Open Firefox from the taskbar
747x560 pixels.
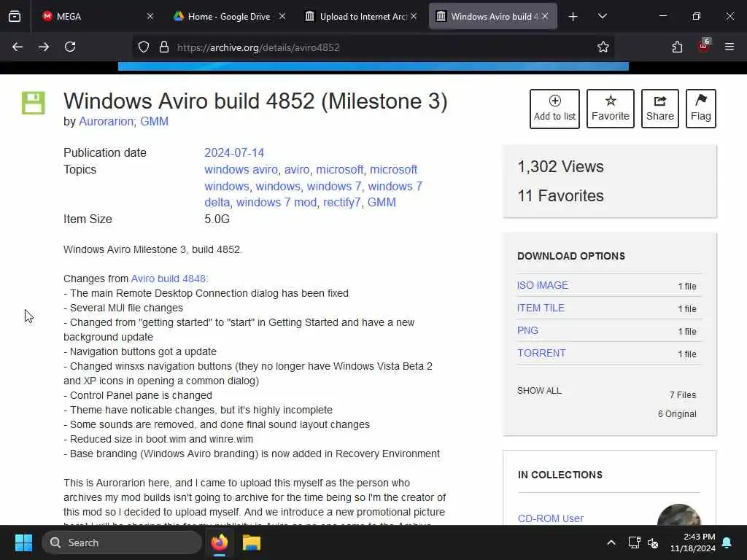[219, 542]
